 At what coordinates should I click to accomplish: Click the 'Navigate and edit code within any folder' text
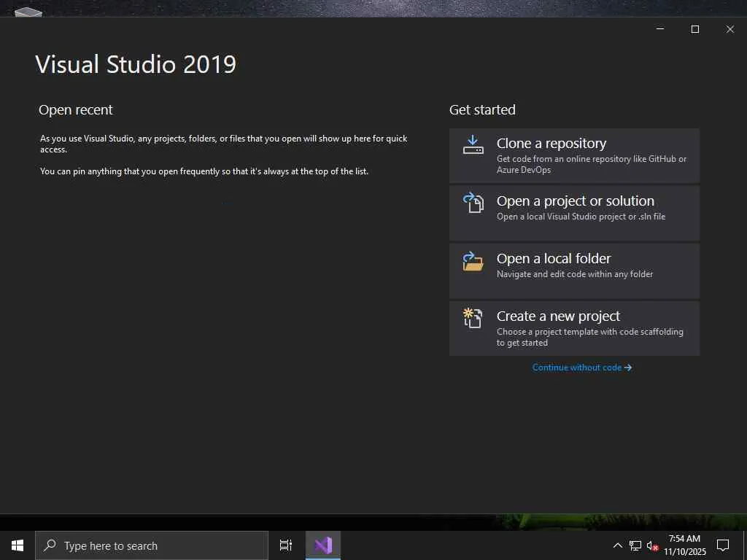tap(575, 274)
